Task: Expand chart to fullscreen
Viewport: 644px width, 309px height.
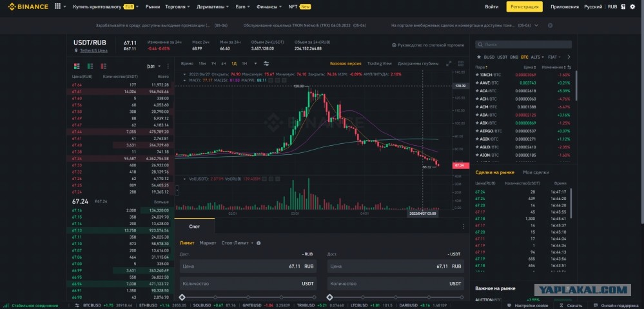Action: (x=449, y=64)
